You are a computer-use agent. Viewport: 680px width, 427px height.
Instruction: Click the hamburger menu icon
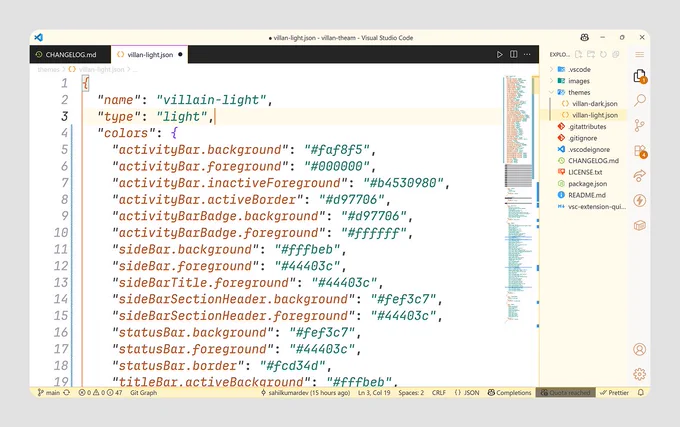coord(639,55)
